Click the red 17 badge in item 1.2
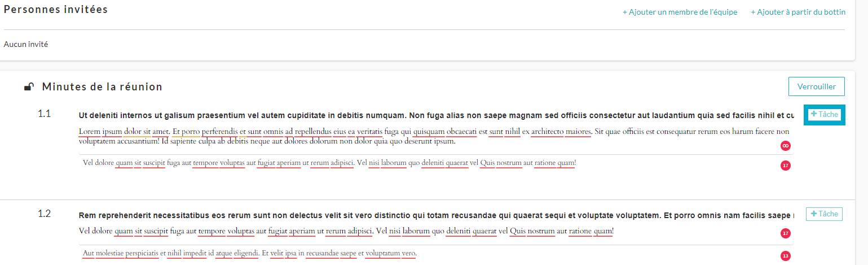 pos(785,233)
